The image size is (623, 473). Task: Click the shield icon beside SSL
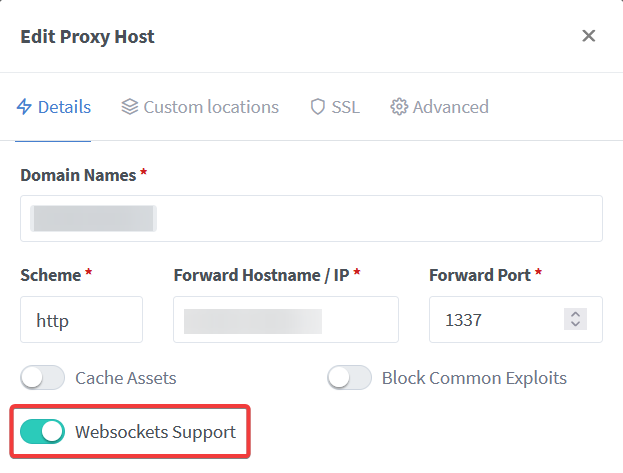point(318,107)
